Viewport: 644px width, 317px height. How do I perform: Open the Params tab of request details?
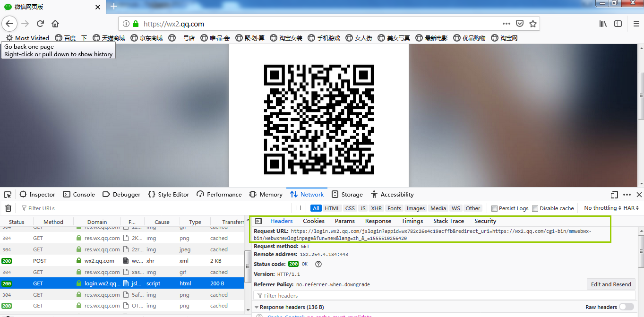345,221
